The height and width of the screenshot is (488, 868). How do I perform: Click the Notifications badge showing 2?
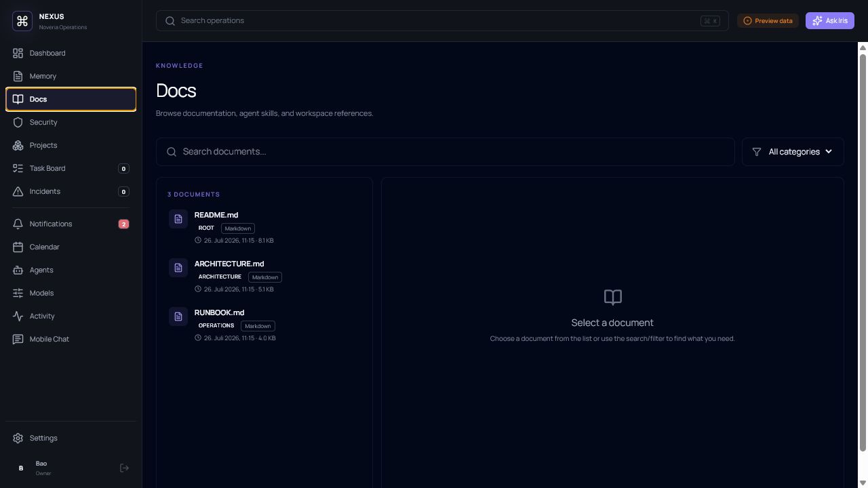click(x=123, y=224)
